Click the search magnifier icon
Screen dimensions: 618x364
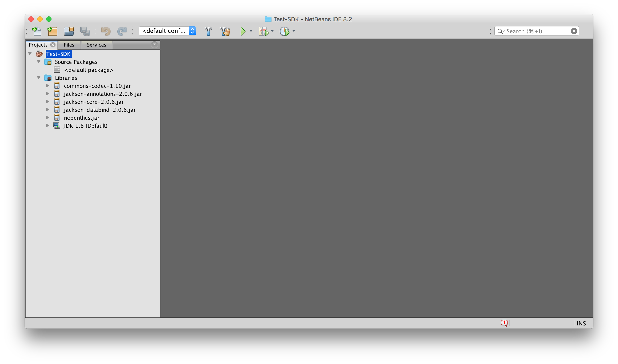point(501,31)
